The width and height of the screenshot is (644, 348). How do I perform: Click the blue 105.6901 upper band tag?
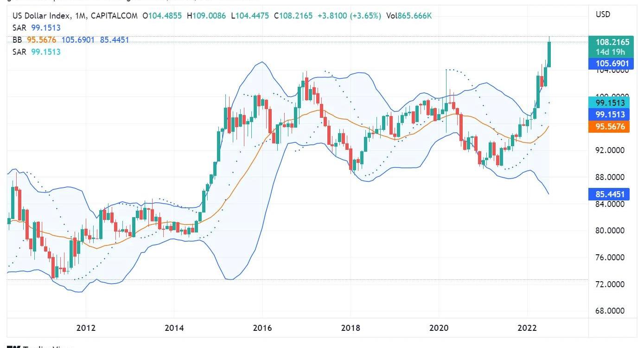(x=612, y=64)
